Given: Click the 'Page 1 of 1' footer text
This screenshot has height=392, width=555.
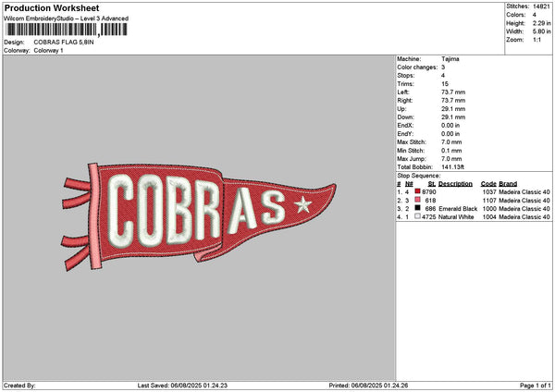Looking at the screenshot, I should tap(536, 386).
